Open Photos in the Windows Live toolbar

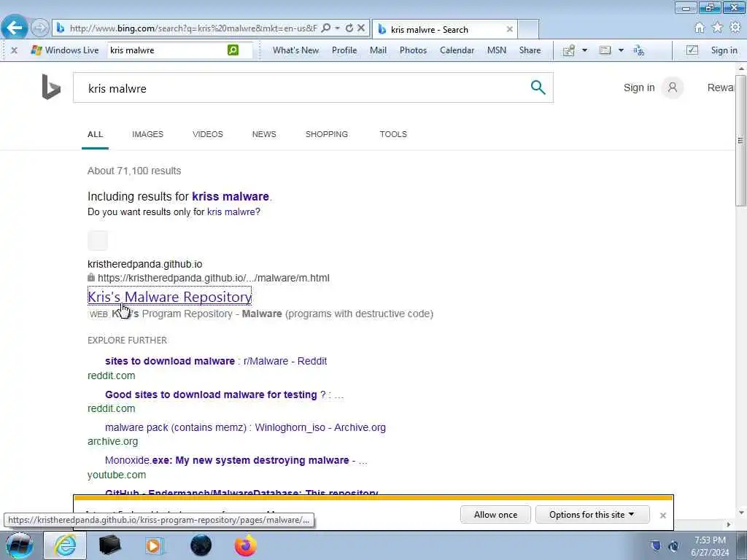click(413, 50)
